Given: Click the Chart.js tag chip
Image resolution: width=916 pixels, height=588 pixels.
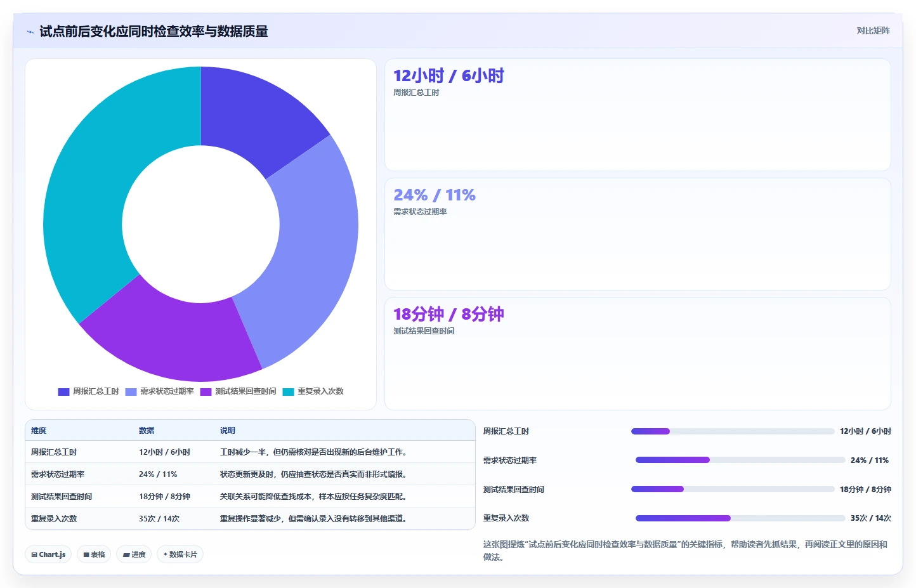Looking at the screenshot, I should [48, 554].
